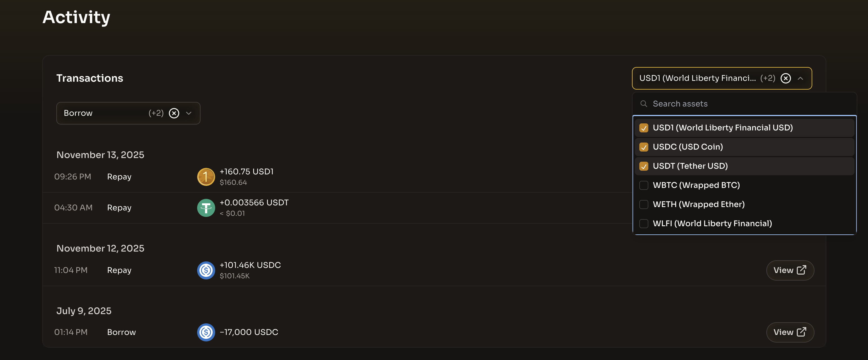Screen dimensions: 868x360
Task: Expand the Borrow transaction type dropdown
Action: 189,113
